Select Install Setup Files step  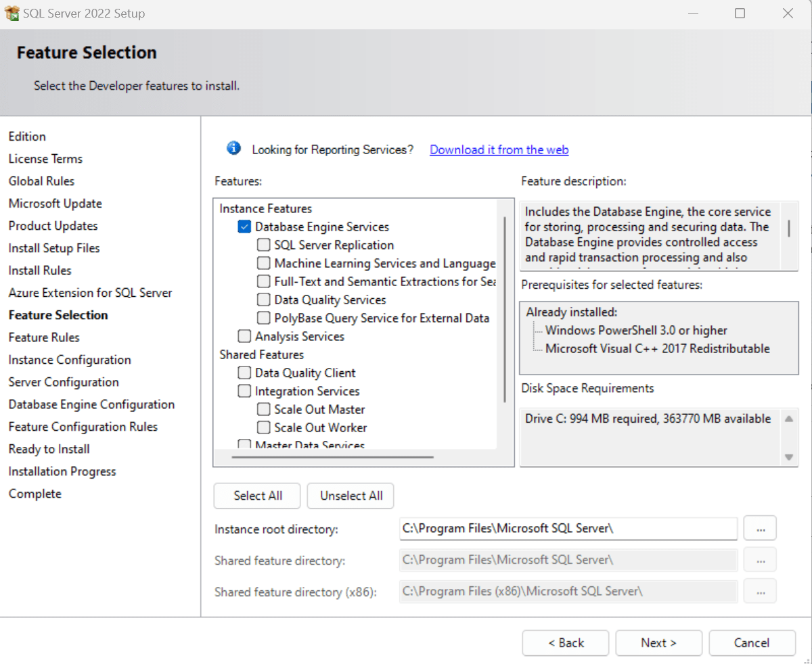tap(54, 248)
